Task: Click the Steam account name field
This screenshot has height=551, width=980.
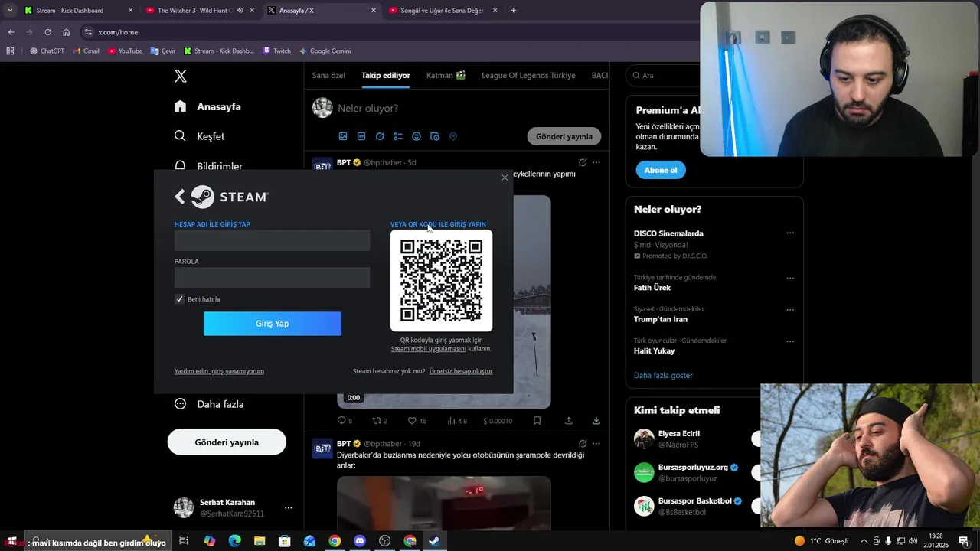Action: tap(272, 240)
